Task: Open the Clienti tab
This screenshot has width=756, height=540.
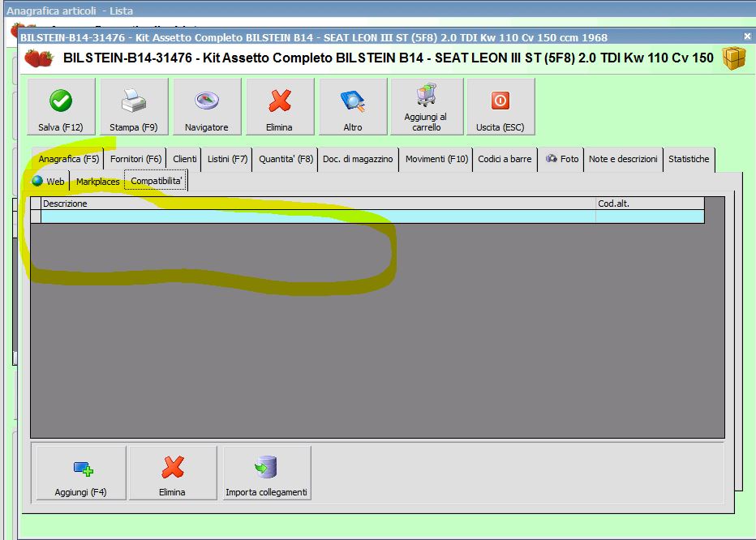Action: (x=185, y=159)
